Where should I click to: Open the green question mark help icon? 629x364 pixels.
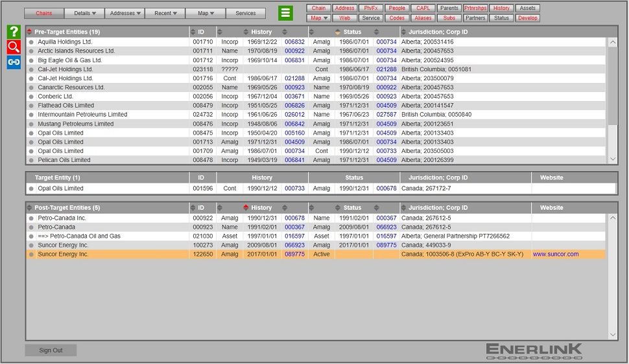click(x=14, y=32)
